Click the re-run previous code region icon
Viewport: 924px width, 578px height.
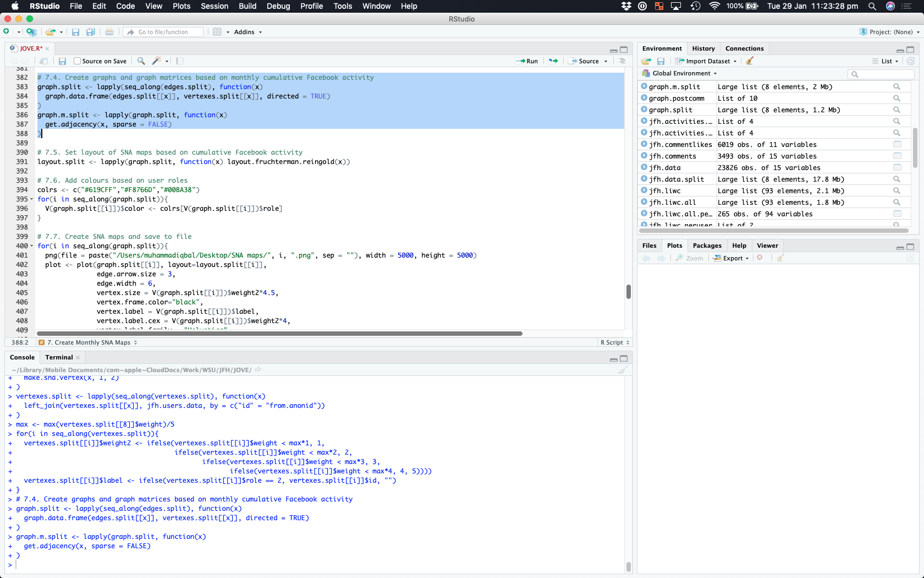pos(553,61)
